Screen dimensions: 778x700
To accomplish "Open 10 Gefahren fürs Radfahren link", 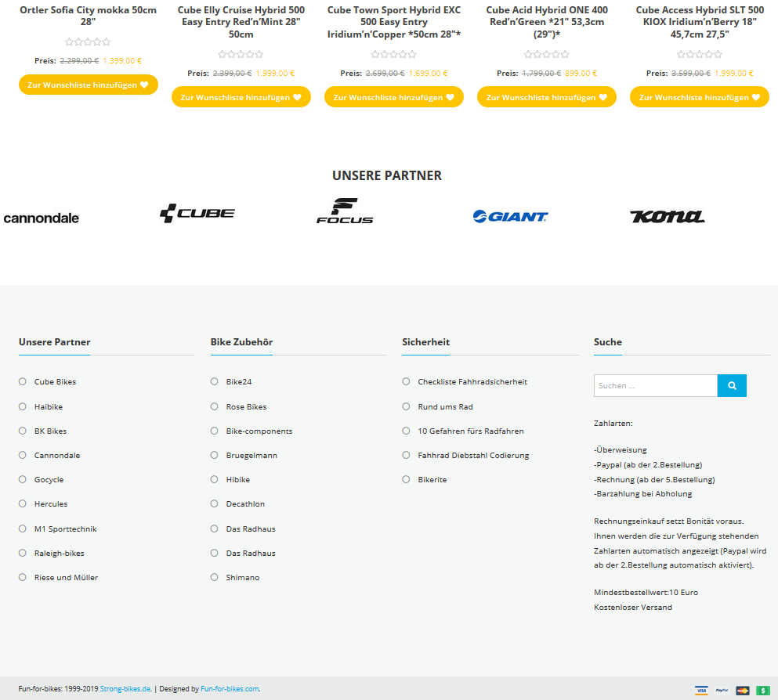I will click(x=470, y=431).
